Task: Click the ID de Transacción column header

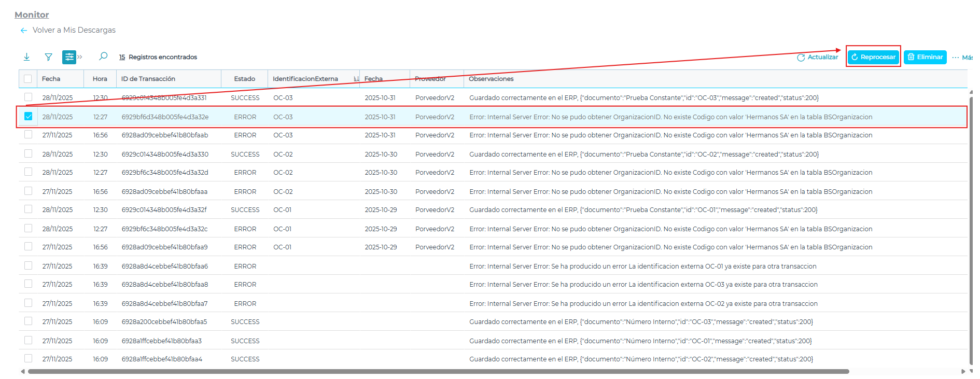Action: 148,79
